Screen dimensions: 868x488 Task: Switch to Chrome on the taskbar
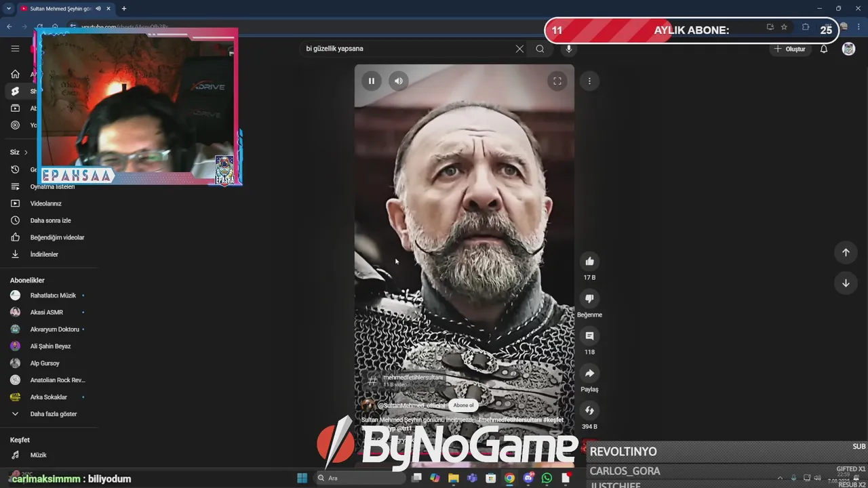pos(509,478)
